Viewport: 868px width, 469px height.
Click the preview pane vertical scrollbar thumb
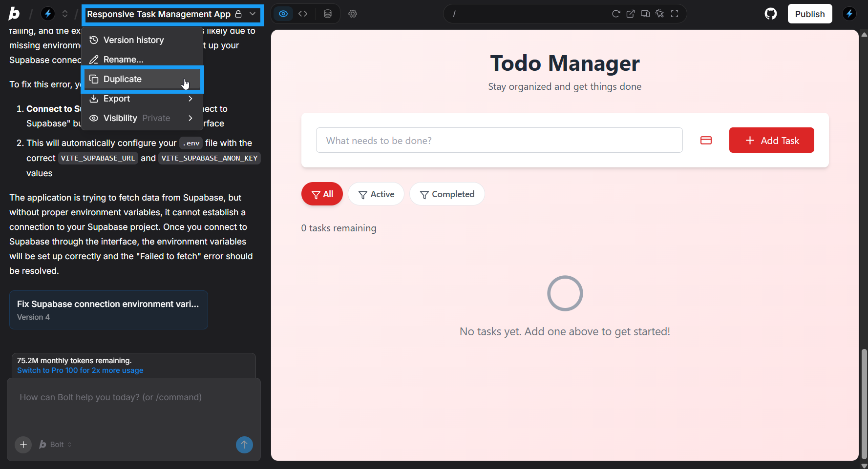click(x=864, y=403)
